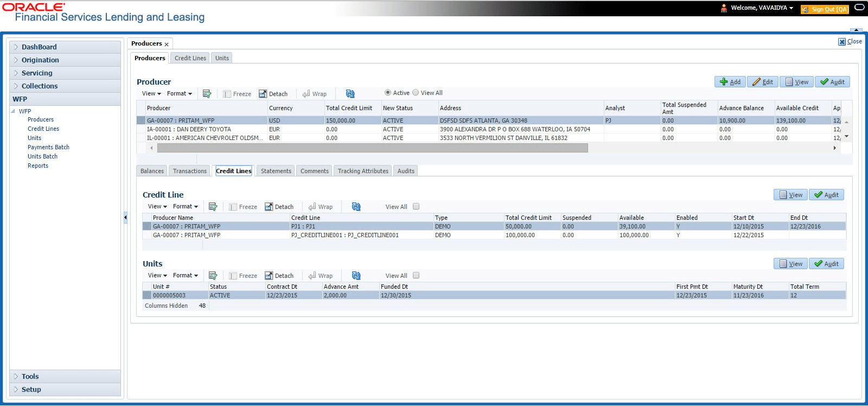Click the Units toolbar query-by-example icon

[213, 276]
